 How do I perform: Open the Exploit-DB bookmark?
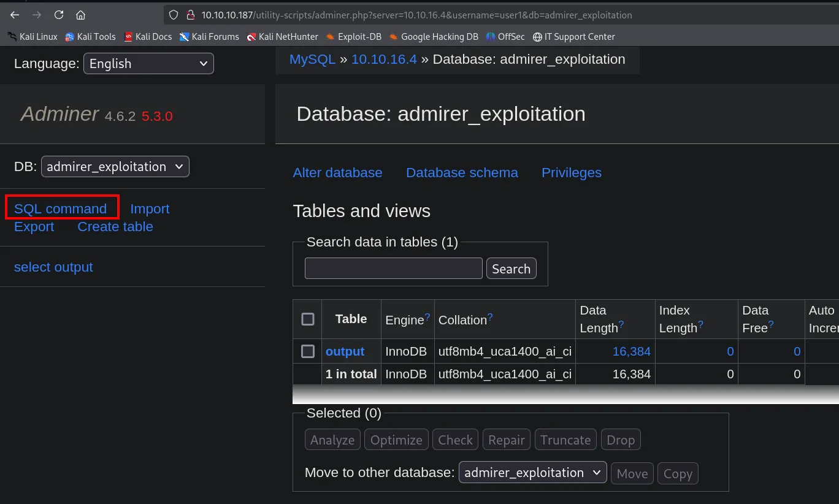point(354,37)
